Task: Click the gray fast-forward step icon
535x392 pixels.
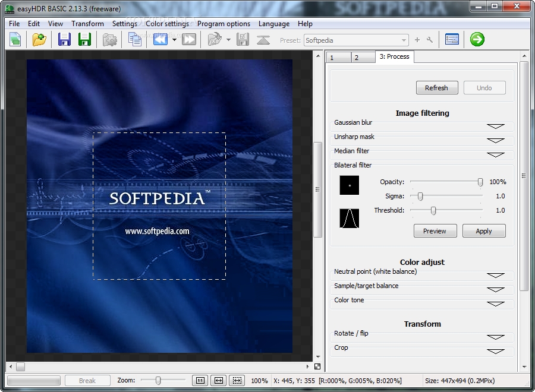Action: pyautogui.click(x=189, y=40)
